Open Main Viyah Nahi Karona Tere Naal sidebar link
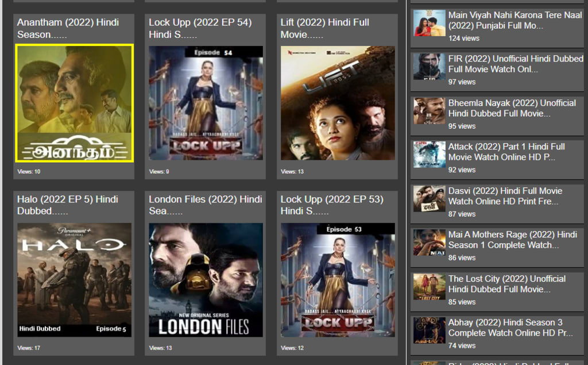This screenshot has height=365, width=588. point(515,20)
